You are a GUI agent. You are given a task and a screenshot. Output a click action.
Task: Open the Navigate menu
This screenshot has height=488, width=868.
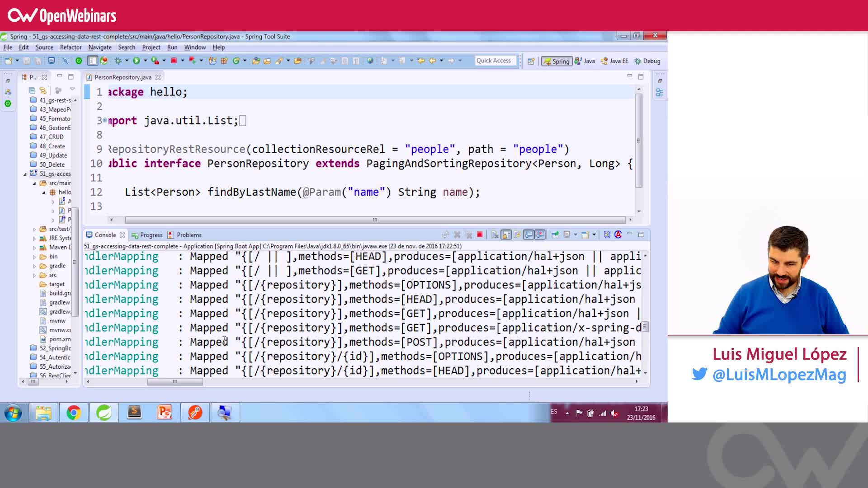click(100, 47)
